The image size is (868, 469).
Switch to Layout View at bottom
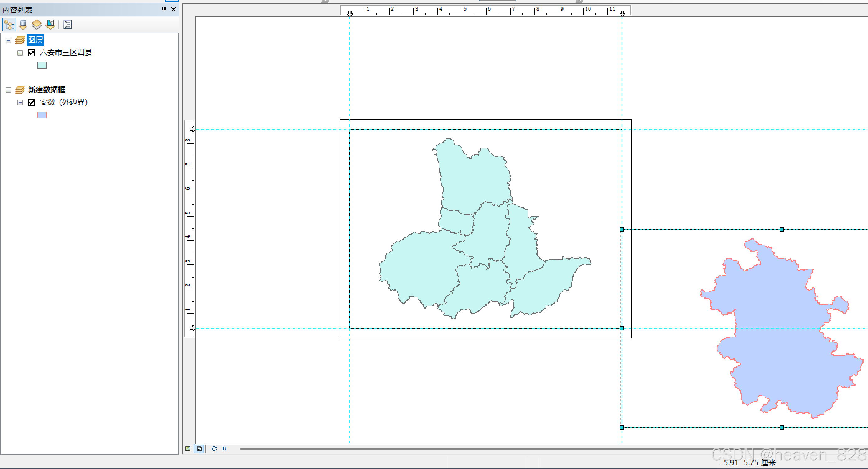pos(199,448)
